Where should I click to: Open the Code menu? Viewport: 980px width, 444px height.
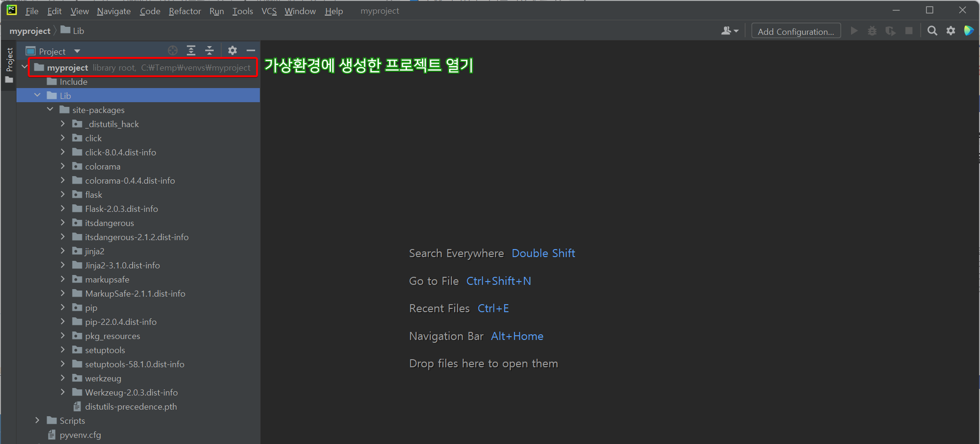[x=150, y=11]
